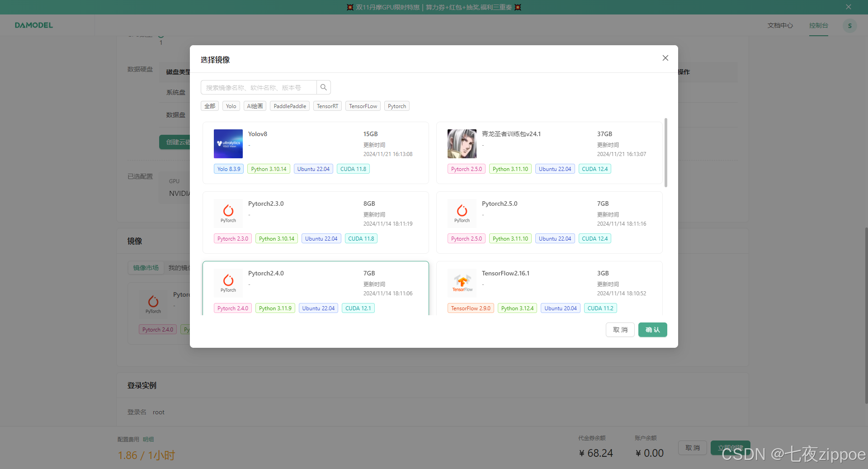Click the Pytorch2.5.0 PyTorch logo
The image size is (868, 469).
pos(462,213)
